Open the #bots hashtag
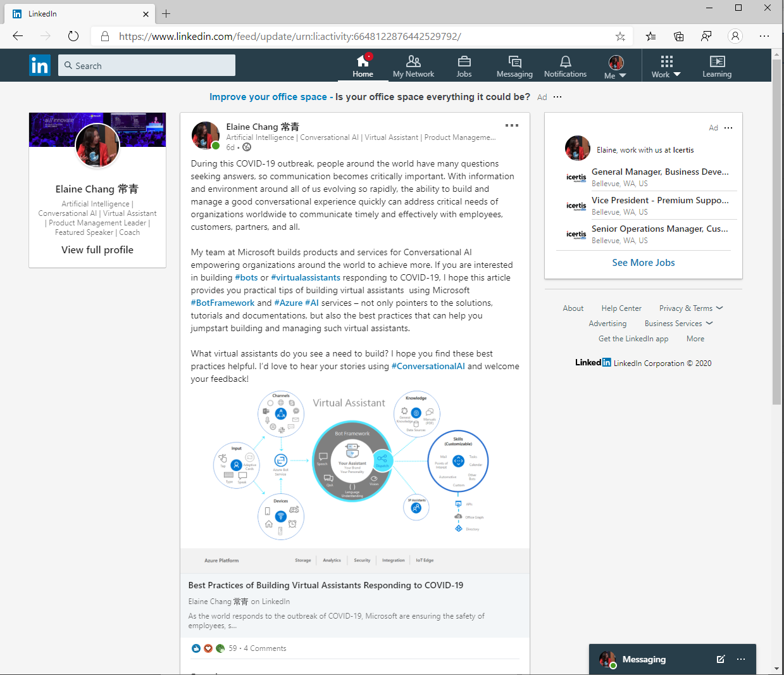Image resolution: width=784 pixels, height=675 pixels. [246, 277]
